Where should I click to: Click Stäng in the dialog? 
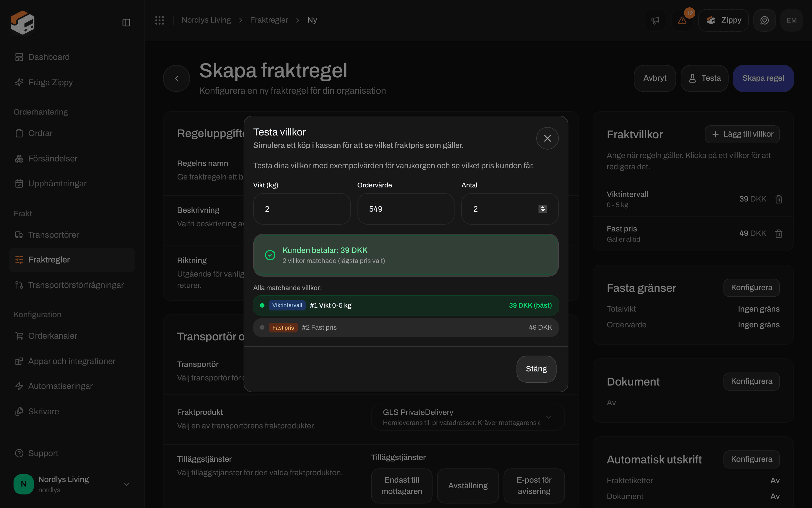tap(536, 369)
